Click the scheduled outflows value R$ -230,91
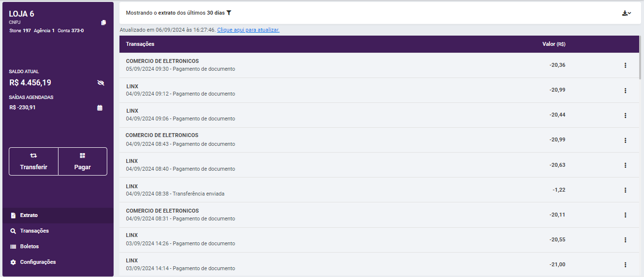Image resolution: width=644 pixels, height=277 pixels. pos(22,107)
